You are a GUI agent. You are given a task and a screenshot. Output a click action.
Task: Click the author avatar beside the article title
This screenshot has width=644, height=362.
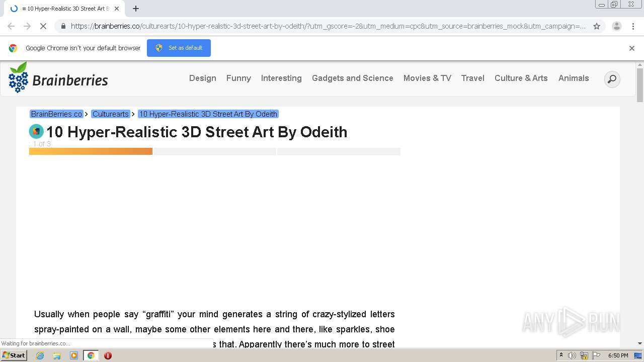(36, 132)
